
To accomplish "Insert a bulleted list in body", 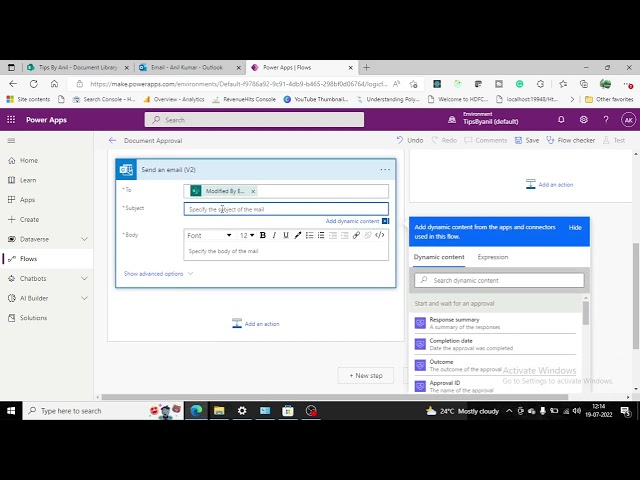I will [309, 235].
